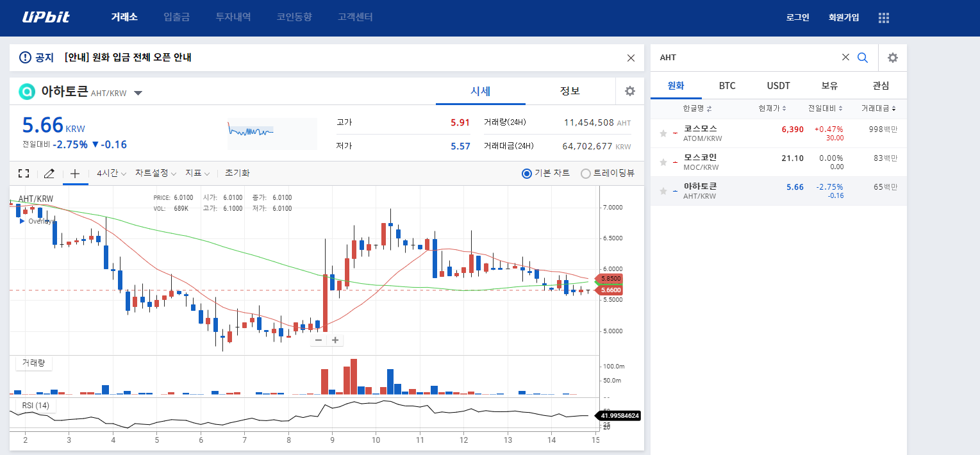Open the 고객센터 menu
Image resolution: width=980 pixels, height=455 pixels.
355,17
